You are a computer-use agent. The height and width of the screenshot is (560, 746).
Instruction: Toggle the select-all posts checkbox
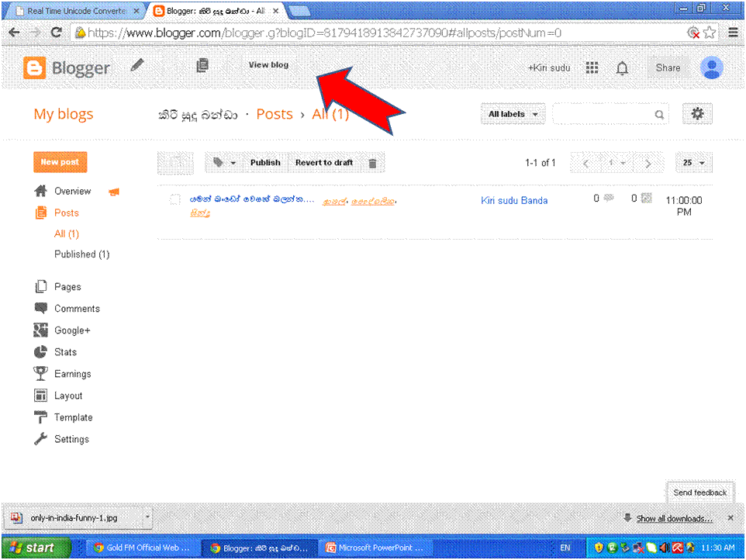pos(175,163)
